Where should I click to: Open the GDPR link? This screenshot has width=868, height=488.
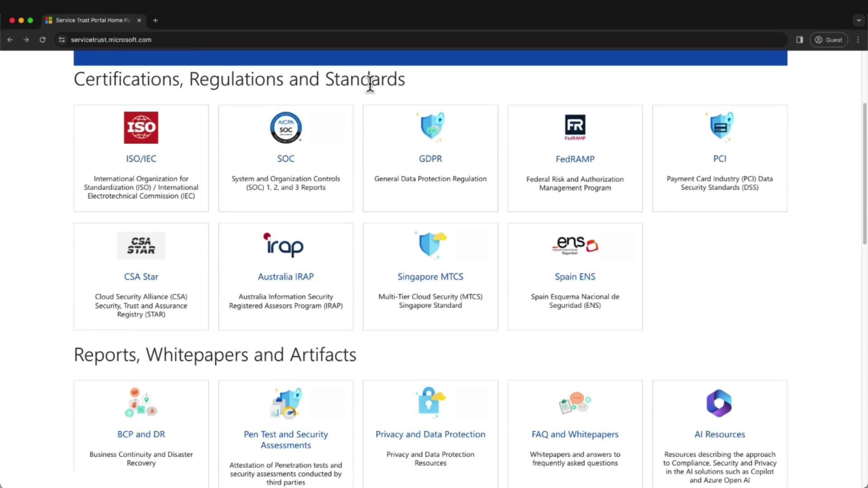(x=430, y=159)
